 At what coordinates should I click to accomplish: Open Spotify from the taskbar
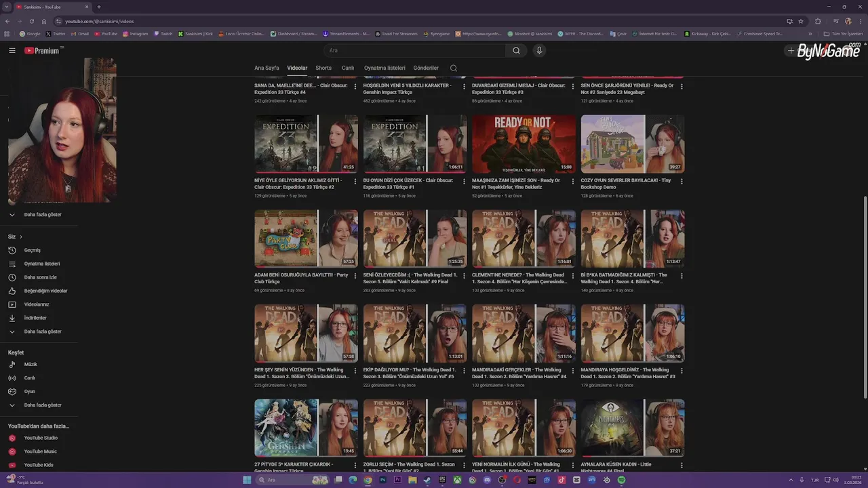coord(621,480)
